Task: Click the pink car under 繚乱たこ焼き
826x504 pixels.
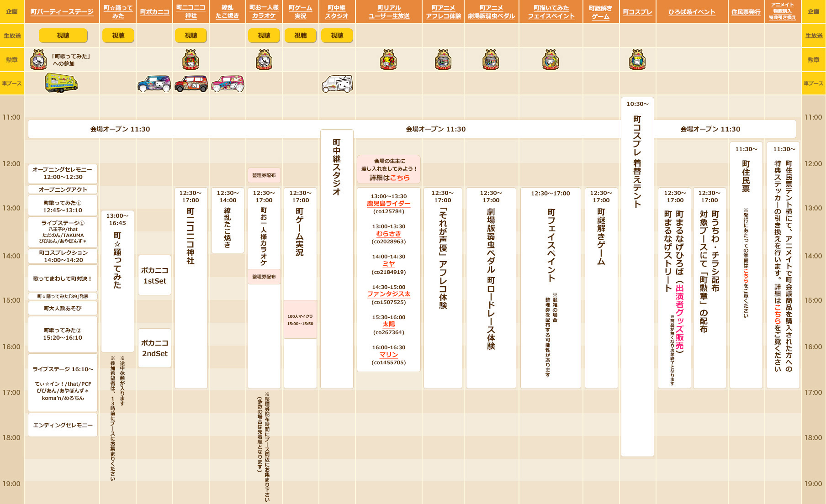Action: 228,84
